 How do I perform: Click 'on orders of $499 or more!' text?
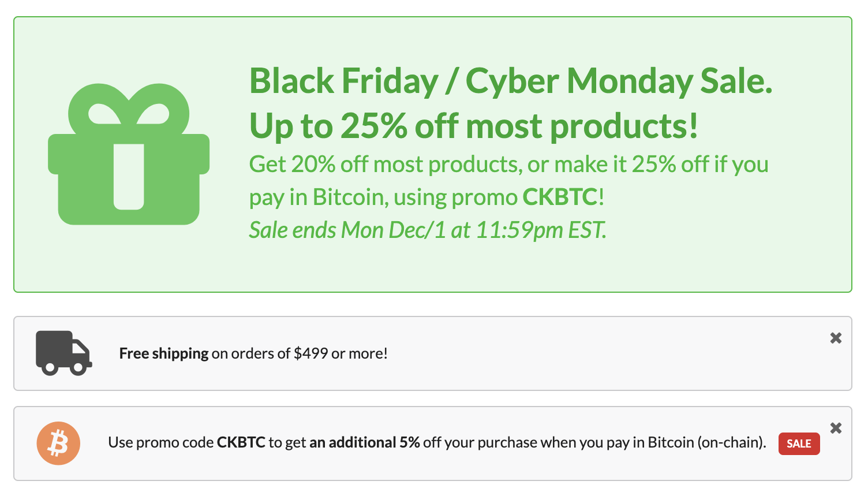point(300,353)
